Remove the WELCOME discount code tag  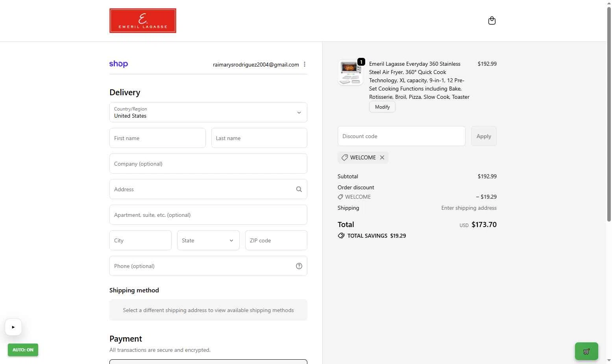click(x=382, y=157)
